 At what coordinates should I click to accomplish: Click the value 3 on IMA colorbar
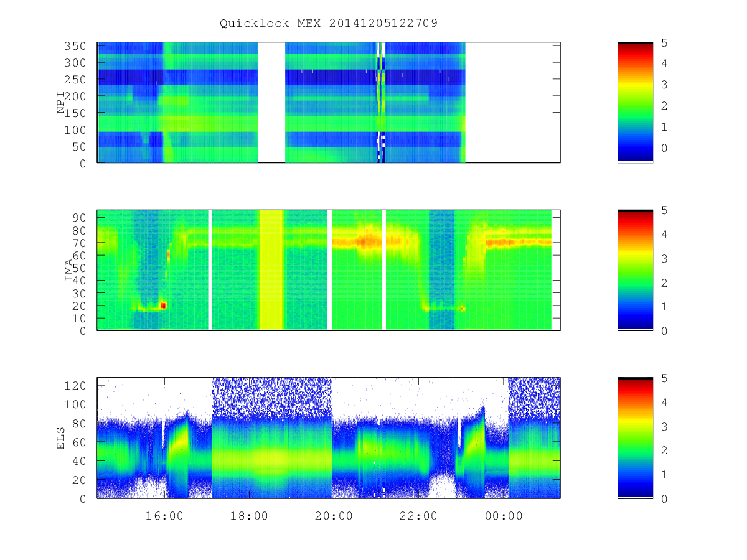(665, 258)
